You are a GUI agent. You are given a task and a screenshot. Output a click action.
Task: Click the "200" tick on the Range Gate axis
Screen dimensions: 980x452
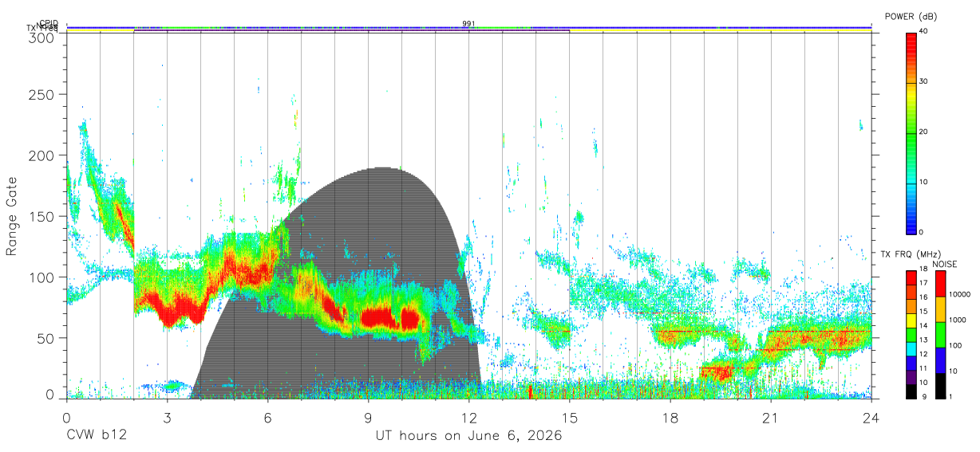click(x=42, y=155)
